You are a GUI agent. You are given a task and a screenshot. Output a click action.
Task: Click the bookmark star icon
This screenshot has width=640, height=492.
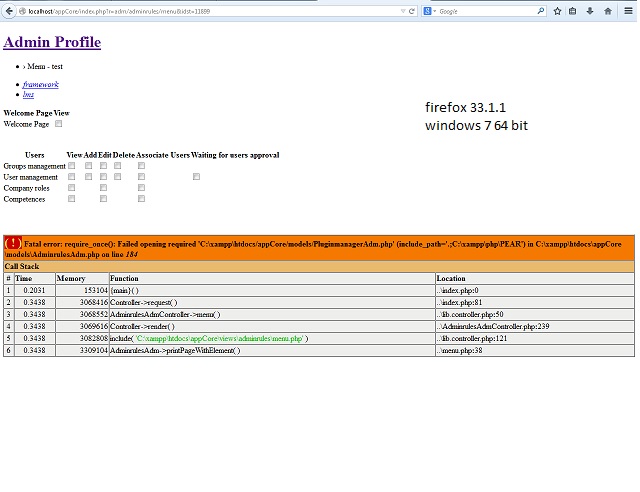click(557, 11)
